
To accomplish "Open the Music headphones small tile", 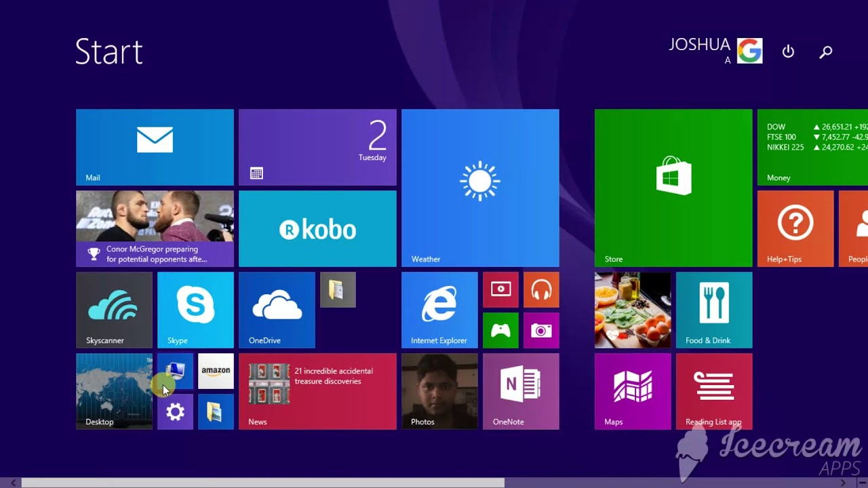I will (x=541, y=289).
